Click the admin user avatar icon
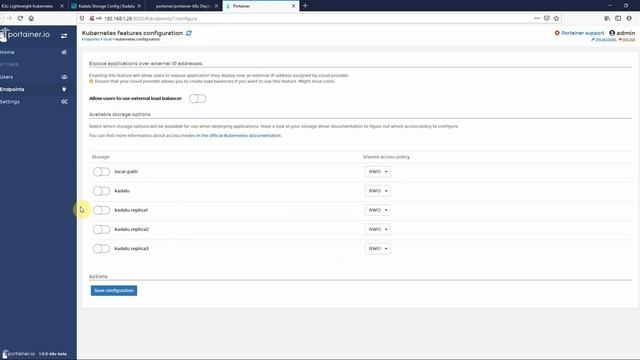This screenshot has width=640, height=360. coord(612,33)
